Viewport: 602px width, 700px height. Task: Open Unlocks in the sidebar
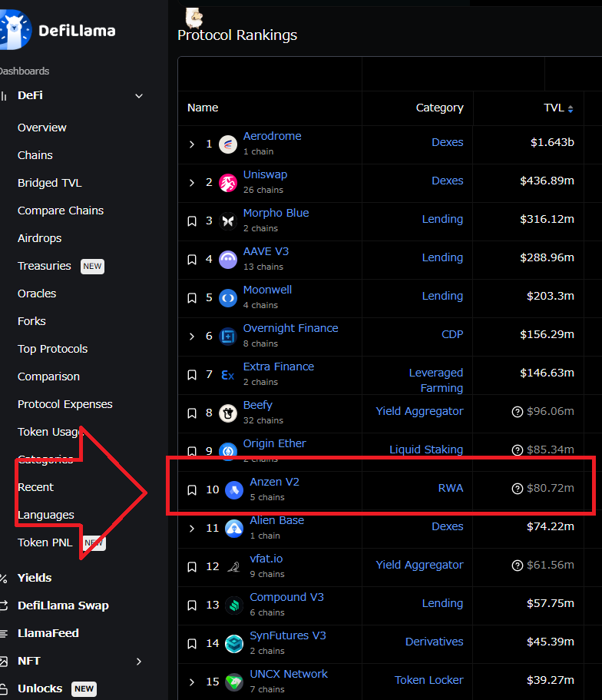pyautogui.click(x=40, y=688)
